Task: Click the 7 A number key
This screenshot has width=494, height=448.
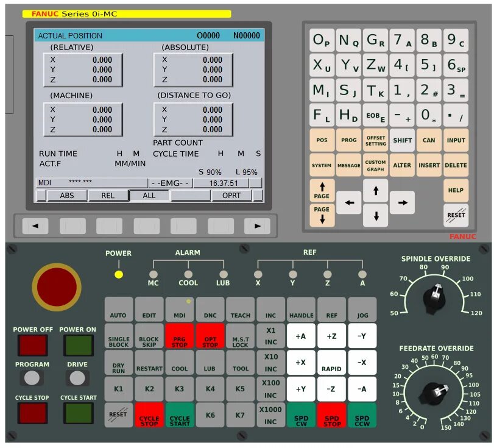Action: click(x=402, y=40)
